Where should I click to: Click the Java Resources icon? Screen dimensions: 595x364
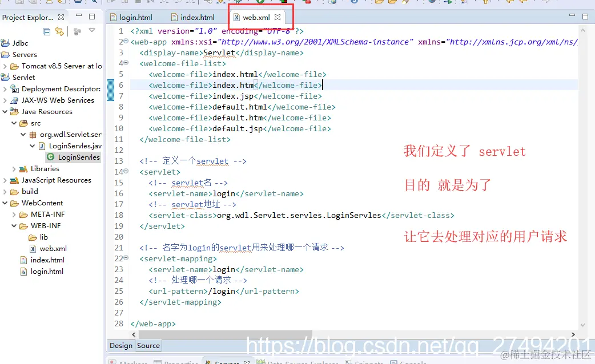tap(14, 111)
